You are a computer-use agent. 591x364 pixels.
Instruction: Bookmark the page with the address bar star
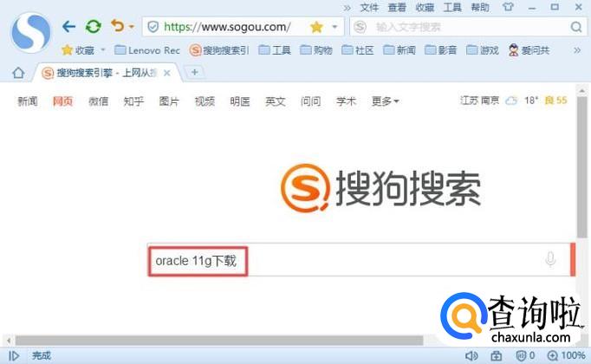pos(316,27)
